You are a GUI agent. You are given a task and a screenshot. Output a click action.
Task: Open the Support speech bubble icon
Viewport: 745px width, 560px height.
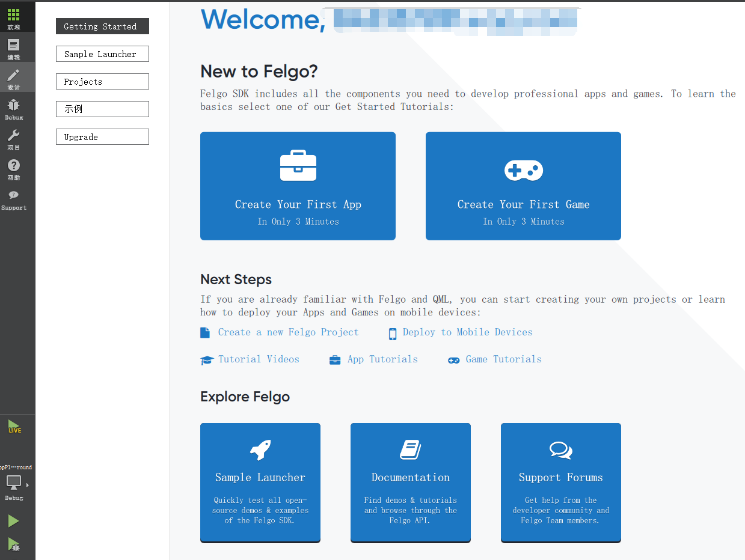coord(14,195)
